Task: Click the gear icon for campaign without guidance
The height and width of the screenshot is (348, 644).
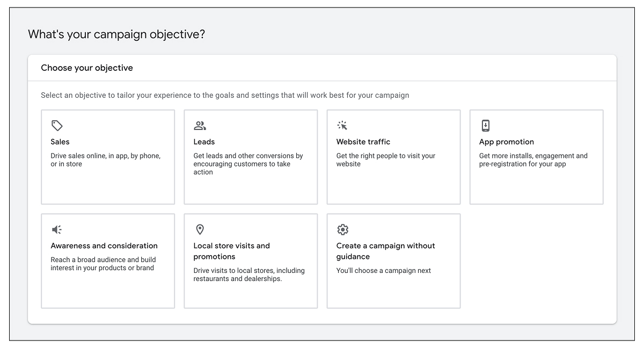Action: pyautogui.click(x=342, y=230)
